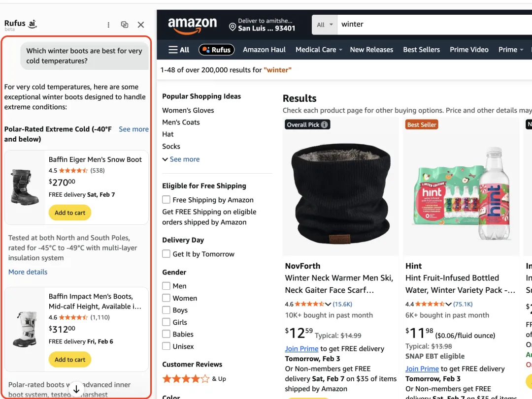Click the Overall Pick info icon
Viewport: 532px width, 399px height.
tap(325, 125)
